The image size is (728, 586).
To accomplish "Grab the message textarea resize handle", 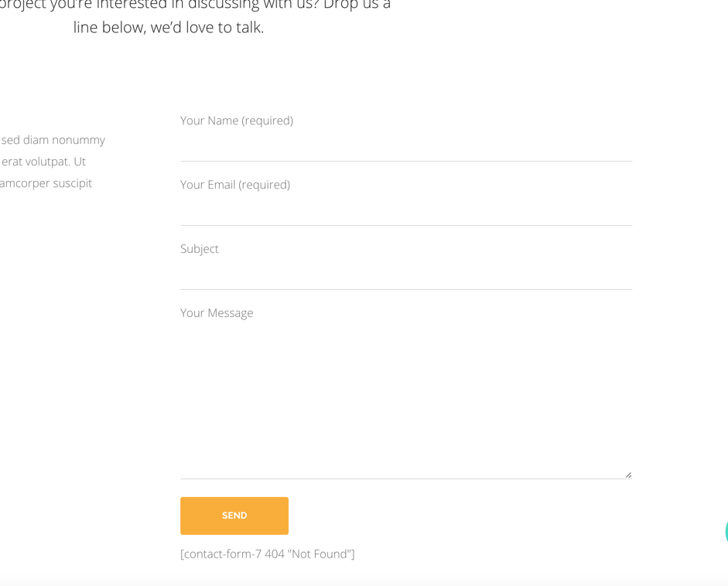I will click(x=628, y=475).
